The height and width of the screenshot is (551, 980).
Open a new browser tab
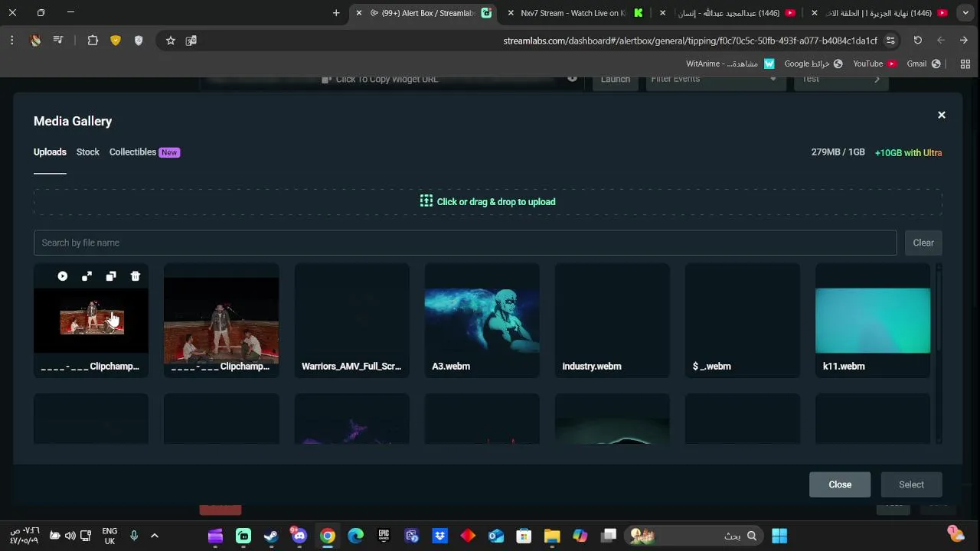point(336,13)
